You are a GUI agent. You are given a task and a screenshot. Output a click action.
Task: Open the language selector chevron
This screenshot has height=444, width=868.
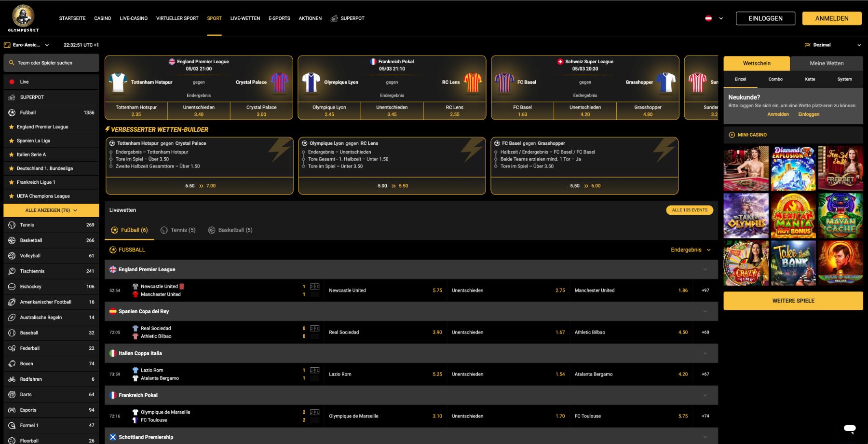point(721,18)
